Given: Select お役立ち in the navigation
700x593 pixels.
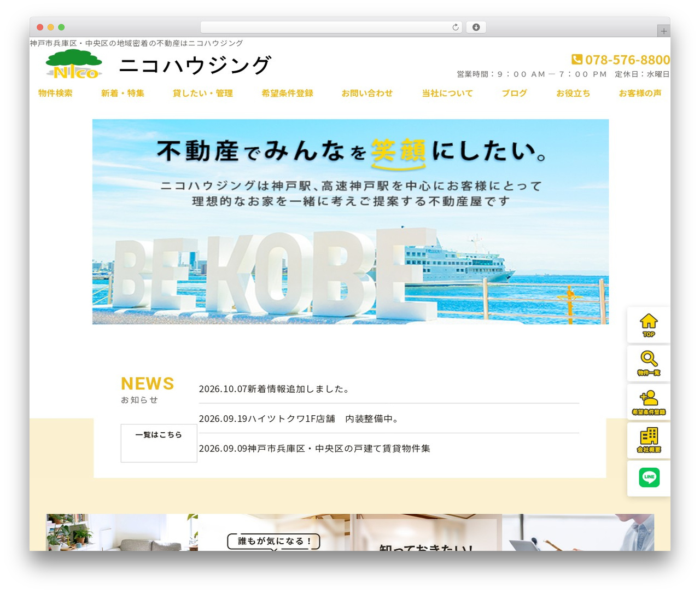Looking at the screenshot, I should click(x=573, y=94).
